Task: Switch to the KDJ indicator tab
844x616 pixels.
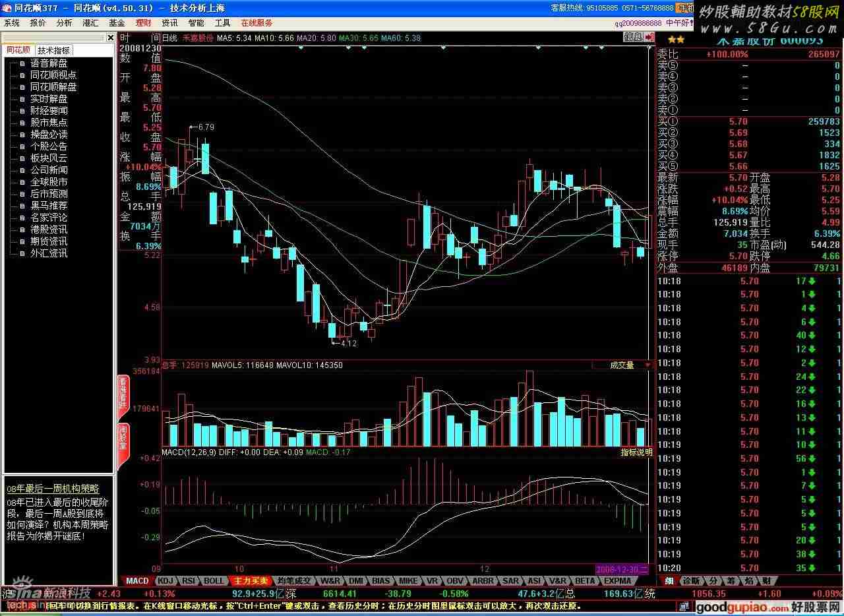Action: coord(166,581)
